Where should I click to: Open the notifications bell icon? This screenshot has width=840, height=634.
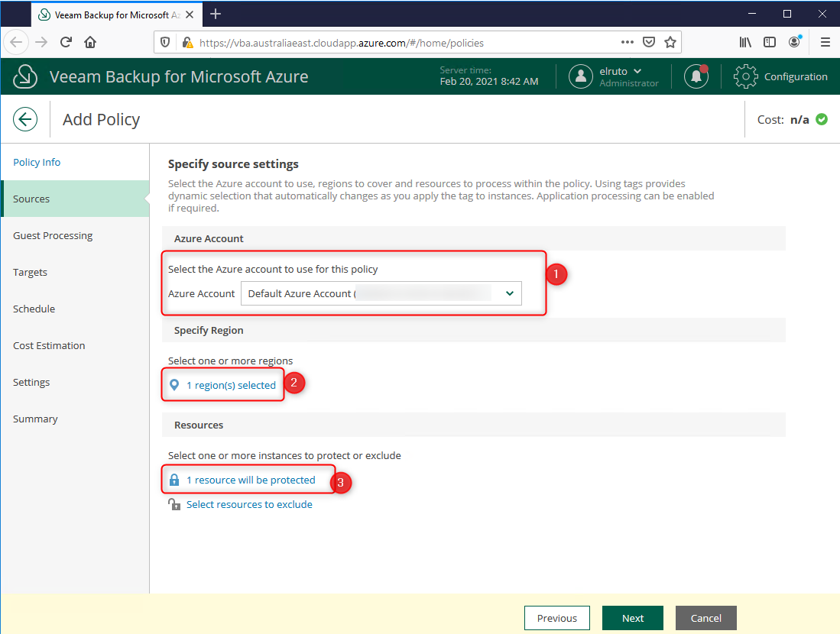tap(696, 76)
